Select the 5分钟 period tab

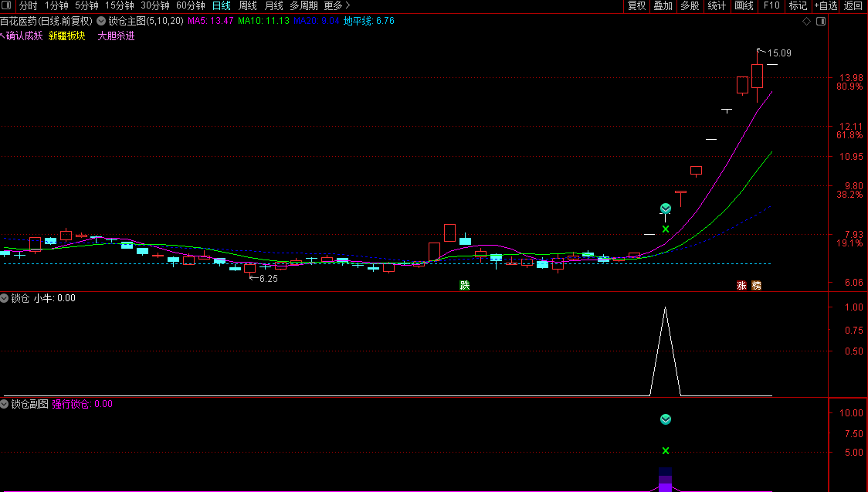coord(86,5)
